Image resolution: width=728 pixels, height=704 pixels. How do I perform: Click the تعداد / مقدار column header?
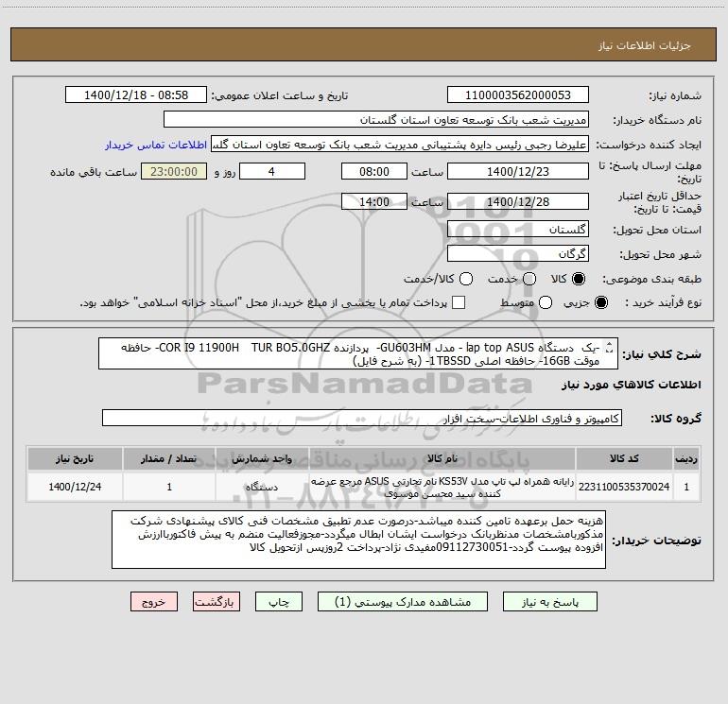tap(169, 458)
